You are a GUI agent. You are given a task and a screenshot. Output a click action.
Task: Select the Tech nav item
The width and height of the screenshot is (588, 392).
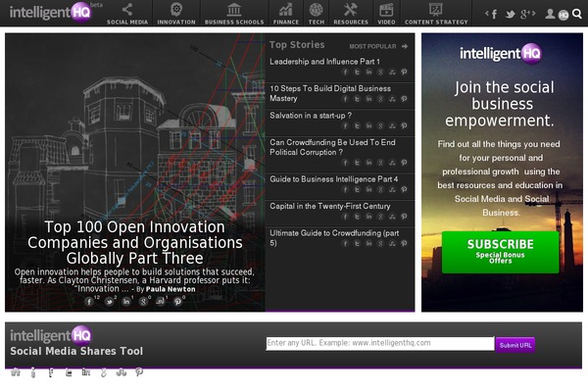click(317, 14)
